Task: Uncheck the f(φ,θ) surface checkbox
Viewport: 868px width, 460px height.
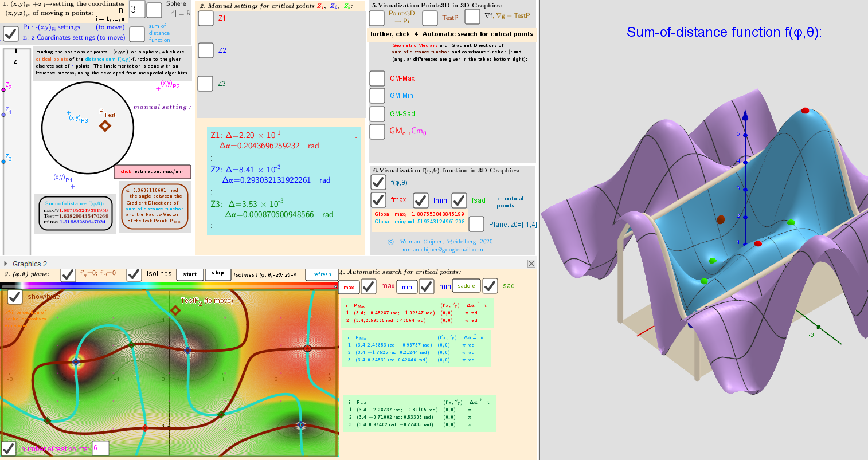Action: pyautogui.click(x=378, y=182)
